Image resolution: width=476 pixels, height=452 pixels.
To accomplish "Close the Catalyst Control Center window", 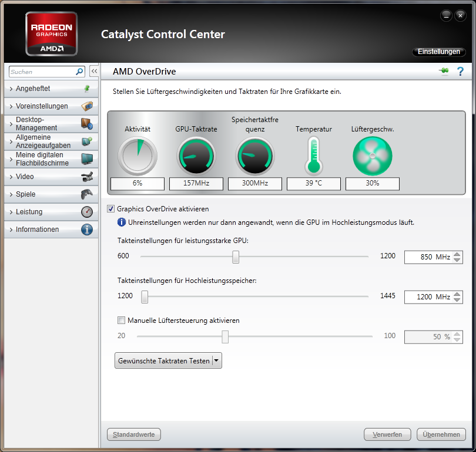I will [x=460, y=15].
